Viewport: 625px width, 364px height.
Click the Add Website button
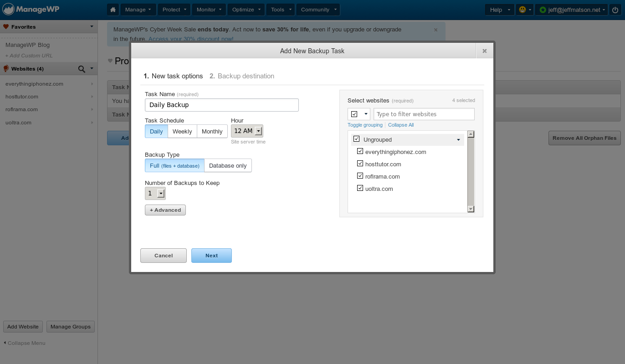tap(23, 327)
